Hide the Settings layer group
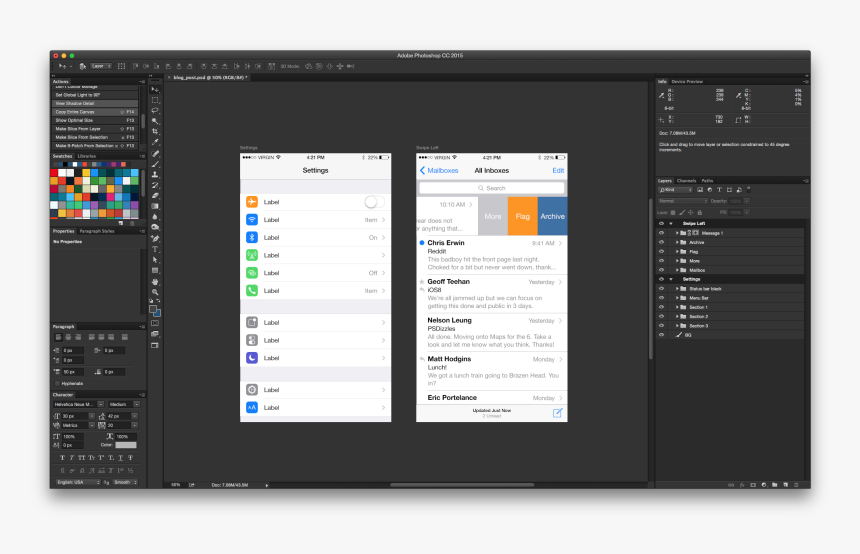This screenshot has width=860, height=554. 661,279
